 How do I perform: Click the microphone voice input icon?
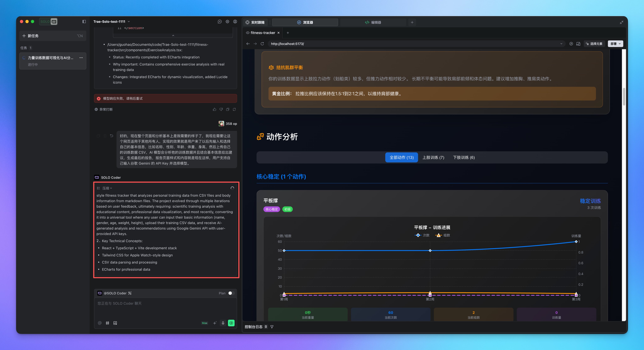[x=223, y=323]
